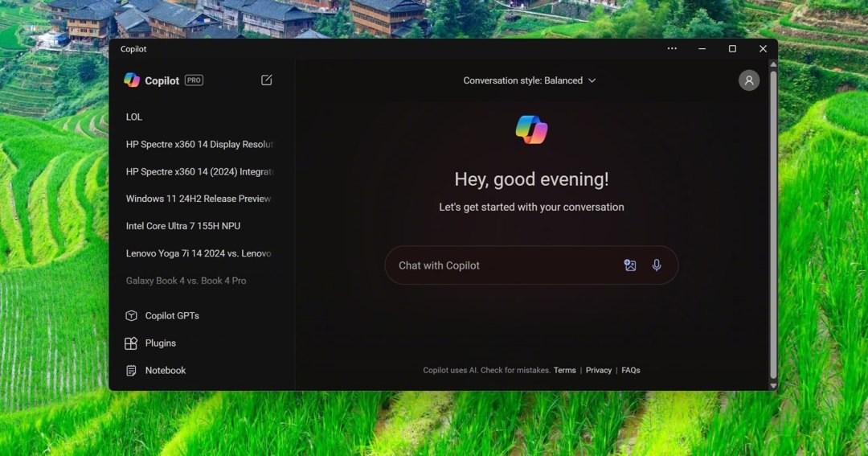Activate the microphone voice input
The image size is (868, 456).
(x=657, y=265)
